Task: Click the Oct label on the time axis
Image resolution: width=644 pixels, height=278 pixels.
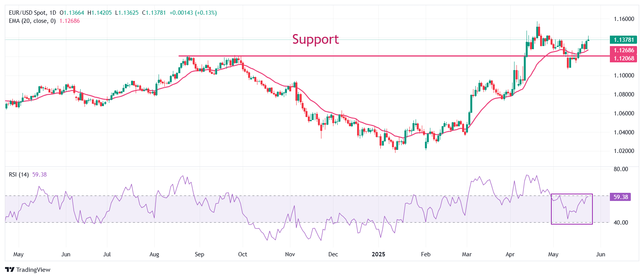Action: (243, 254)
